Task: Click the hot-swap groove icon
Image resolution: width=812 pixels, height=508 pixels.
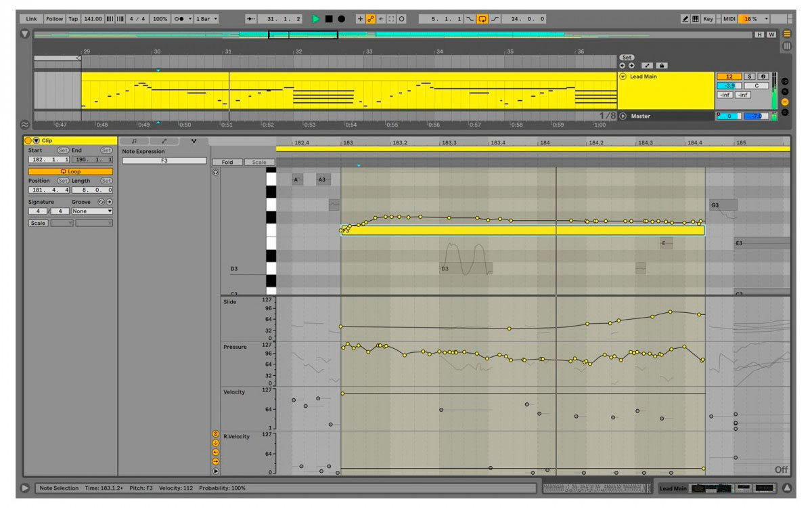Action: click(101, 202)
